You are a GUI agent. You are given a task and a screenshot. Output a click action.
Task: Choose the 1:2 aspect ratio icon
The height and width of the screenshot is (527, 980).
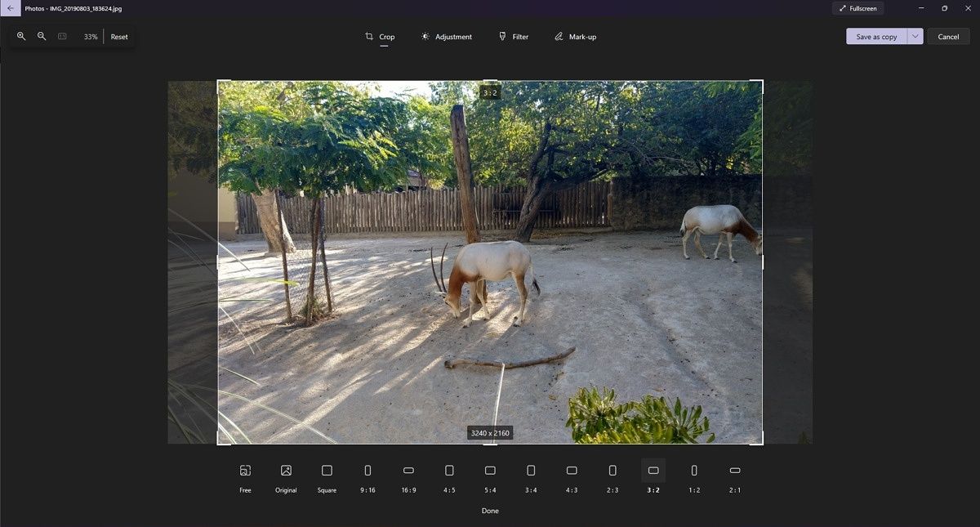(693, 471)
